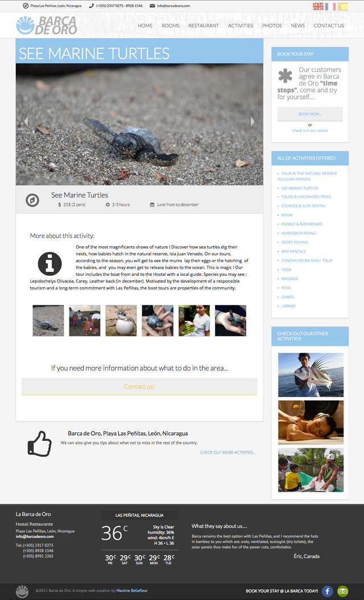
Task: Go to the Restaurant menu page
Action: pyautogui.click(x=204, y=26)
